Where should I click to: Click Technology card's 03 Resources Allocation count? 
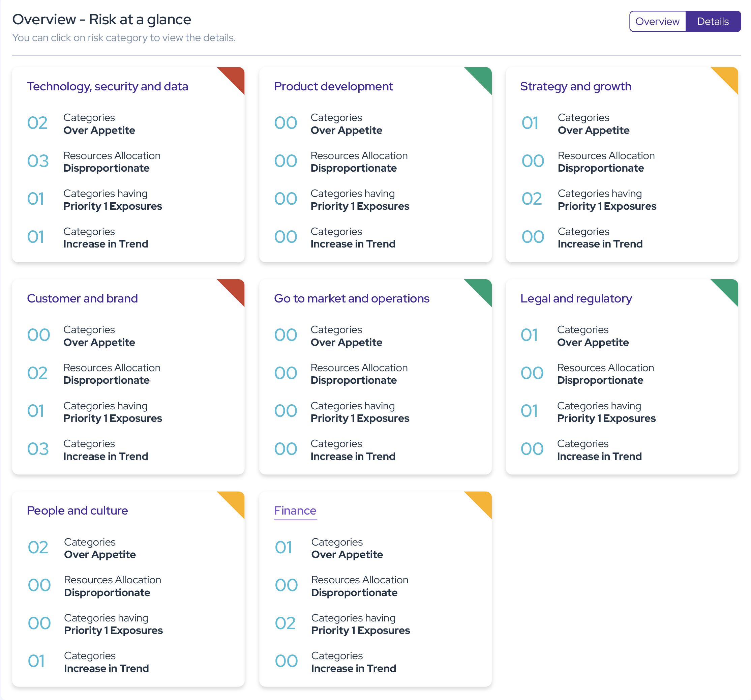click(x=38, y=162)
